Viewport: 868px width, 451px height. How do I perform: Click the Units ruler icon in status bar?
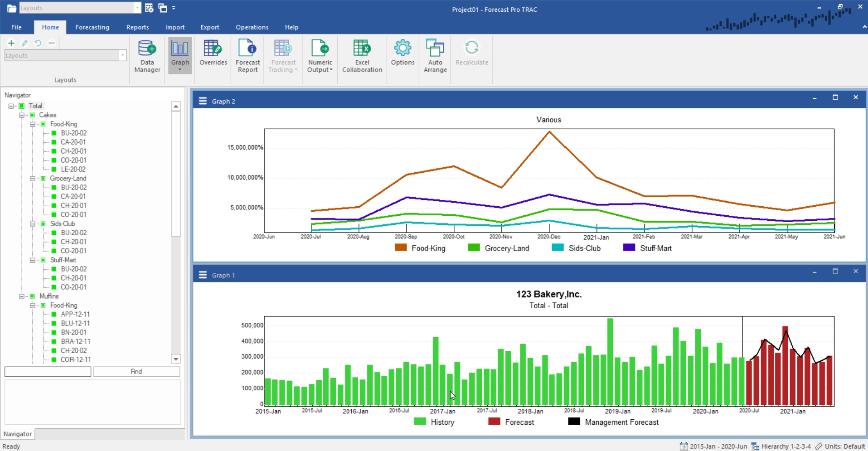[819, 446]
